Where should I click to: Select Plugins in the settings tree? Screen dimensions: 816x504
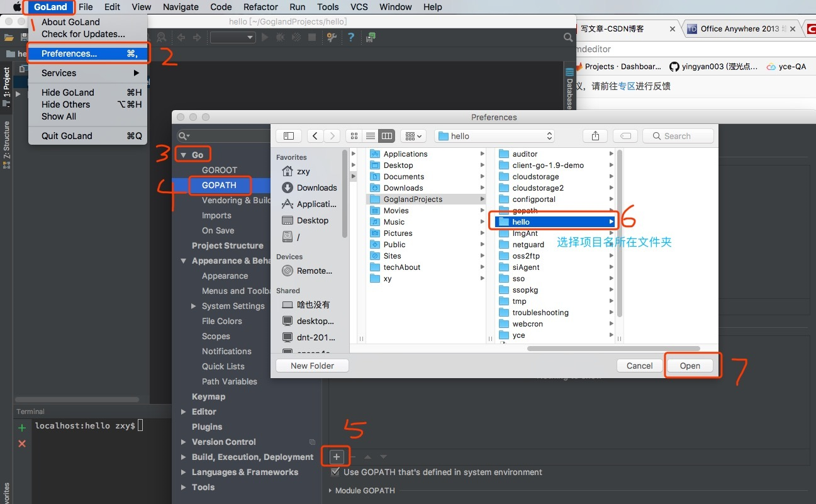coord(207,427)
